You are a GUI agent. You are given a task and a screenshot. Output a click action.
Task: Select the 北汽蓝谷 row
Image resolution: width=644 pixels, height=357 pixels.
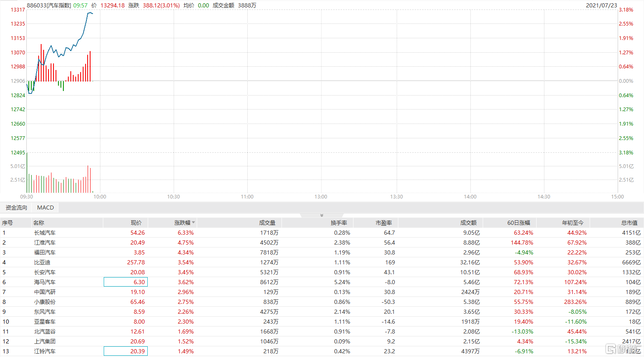coord(322,331)
